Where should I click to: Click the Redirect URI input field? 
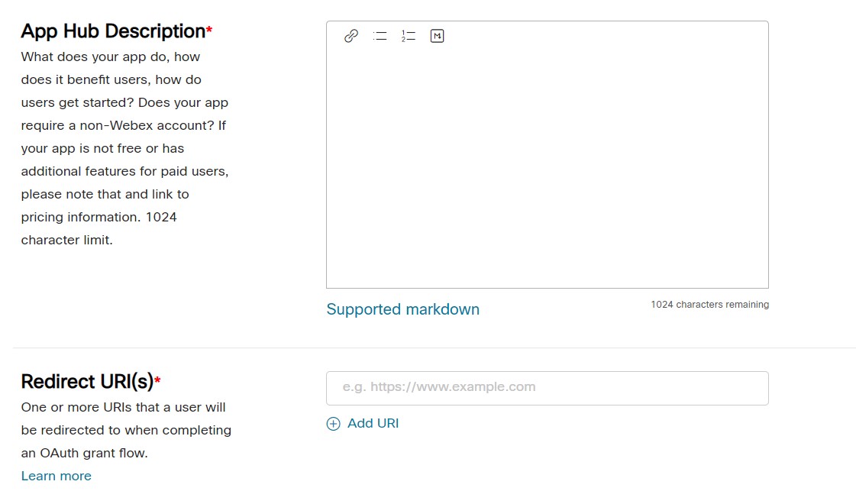coord(548,388)
